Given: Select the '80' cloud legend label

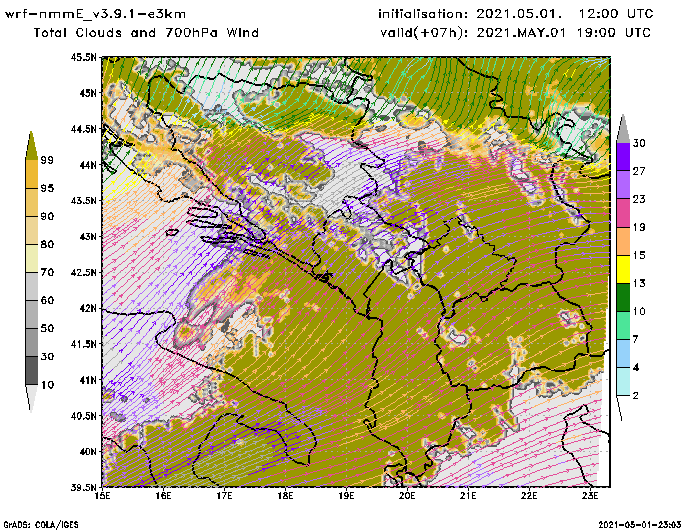Looking at the screenshot, I should coord(47,244).
